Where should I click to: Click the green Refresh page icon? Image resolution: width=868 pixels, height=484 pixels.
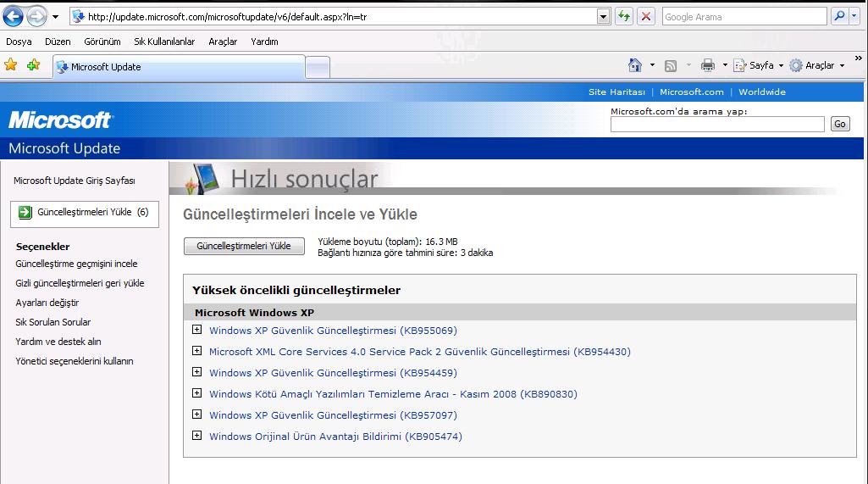pyautogui.click(x=624, y=16)
